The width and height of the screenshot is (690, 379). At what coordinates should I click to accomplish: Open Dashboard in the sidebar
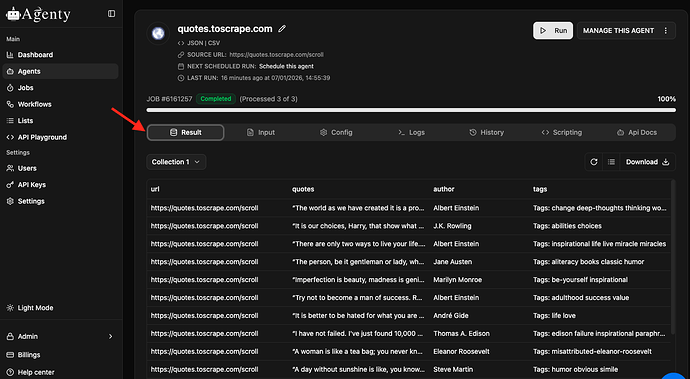[x=60, y=55]
